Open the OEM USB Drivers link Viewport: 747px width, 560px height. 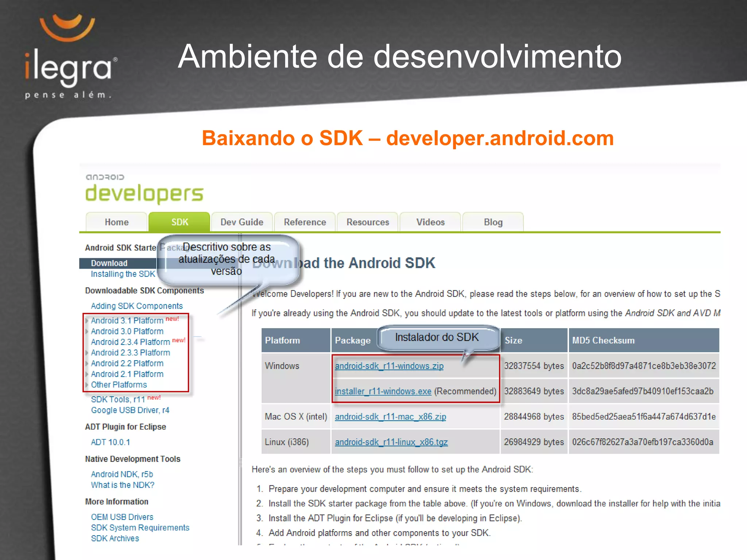122,517
